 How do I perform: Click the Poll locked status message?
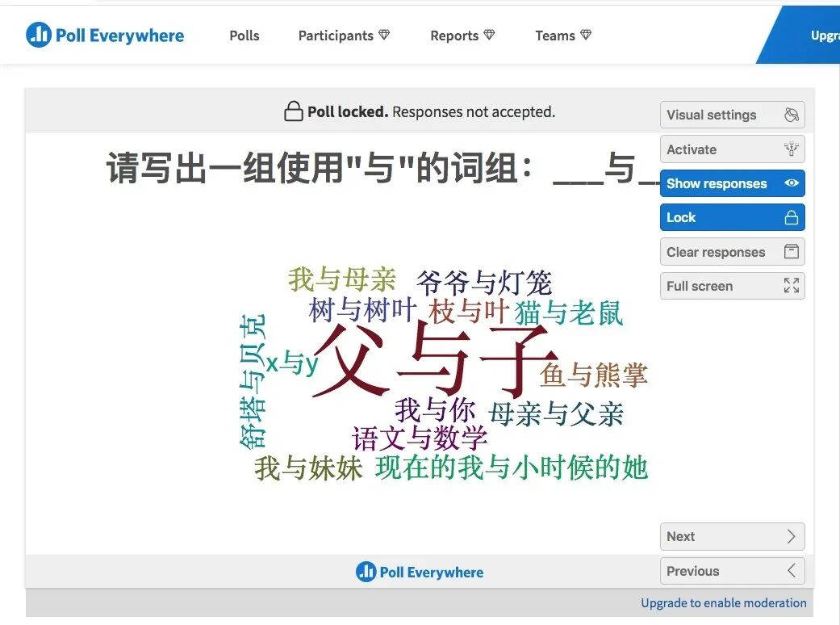coord(420,111)
